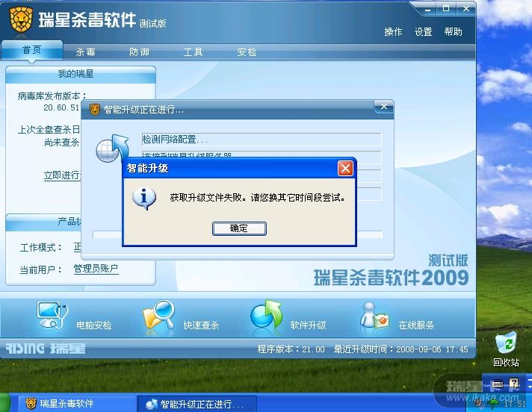
Task: Click the 在线服务 label
Action: click(x=416, y=325)
